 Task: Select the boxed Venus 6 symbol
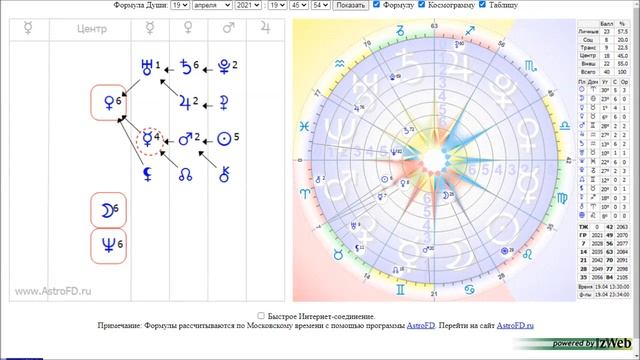tap(109, 103)
